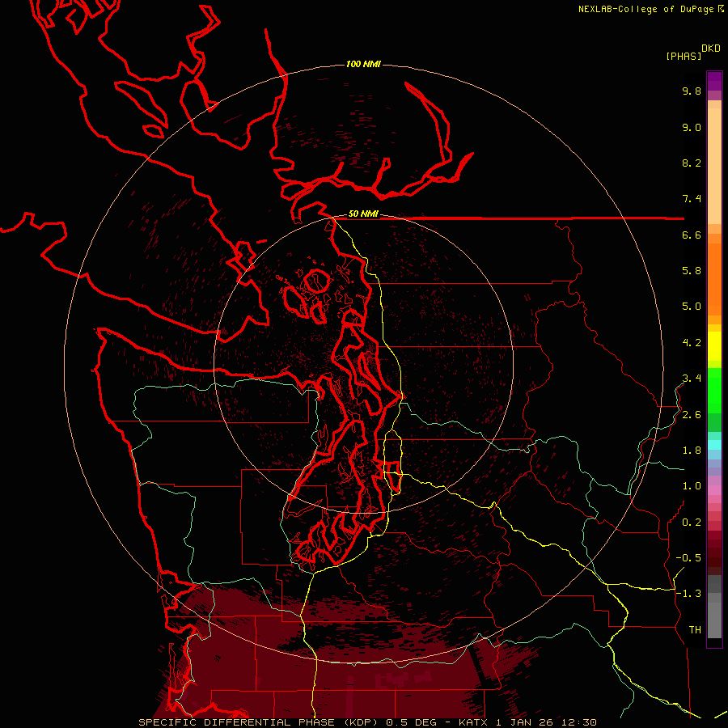Click the [PHAS] unit label
This screenshot has width=728, height=728.
coord(684,56)
